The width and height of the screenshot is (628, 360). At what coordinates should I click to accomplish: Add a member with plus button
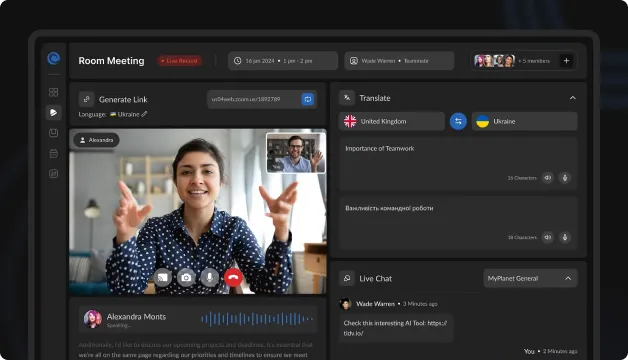coord(566,61)
